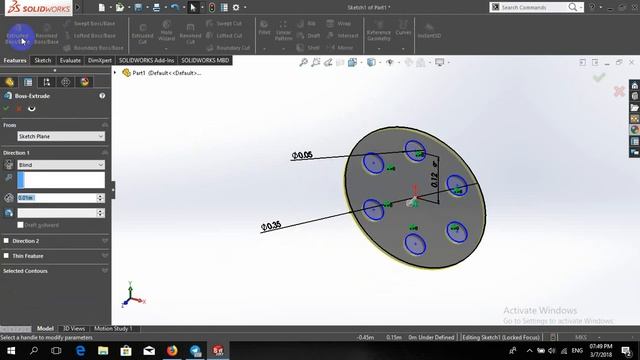Viewport: 640px width, 360px height.
Task: Enable the Direction 2 checkbox
Action: [x=6, y=241]
